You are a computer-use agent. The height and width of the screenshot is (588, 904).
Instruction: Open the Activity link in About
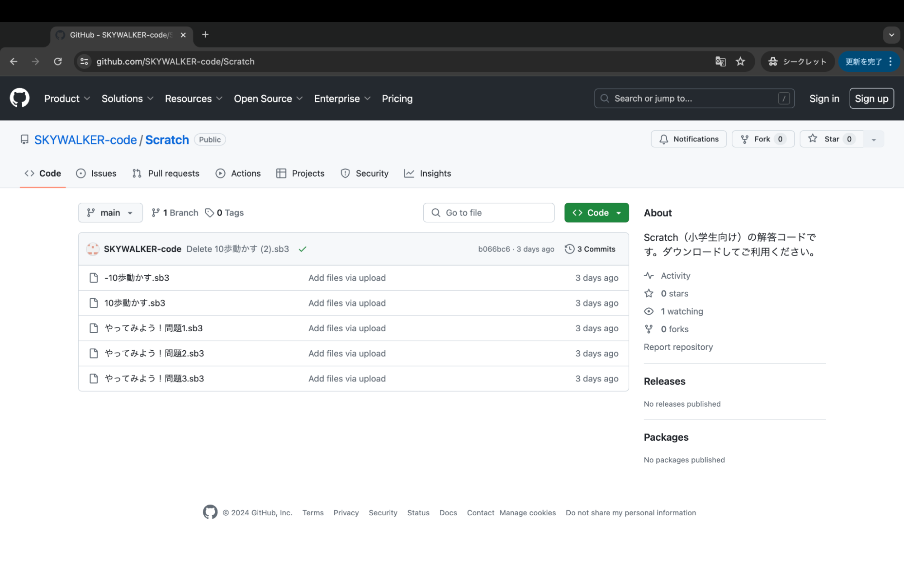(668, 276)
